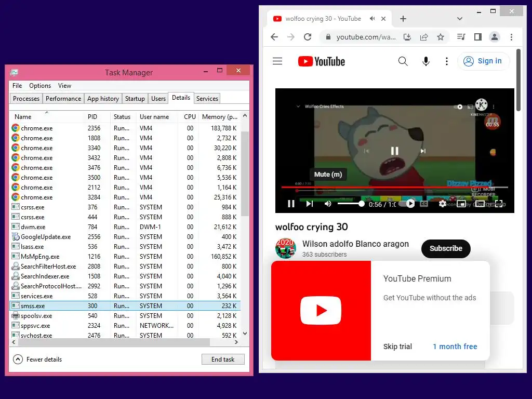
Task: Open YouTube settings three-dot menu
Action: click(446, 61)
